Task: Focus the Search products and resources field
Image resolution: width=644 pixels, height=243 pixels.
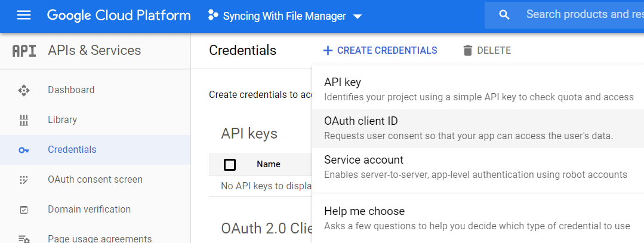Action: click(582, 15)
